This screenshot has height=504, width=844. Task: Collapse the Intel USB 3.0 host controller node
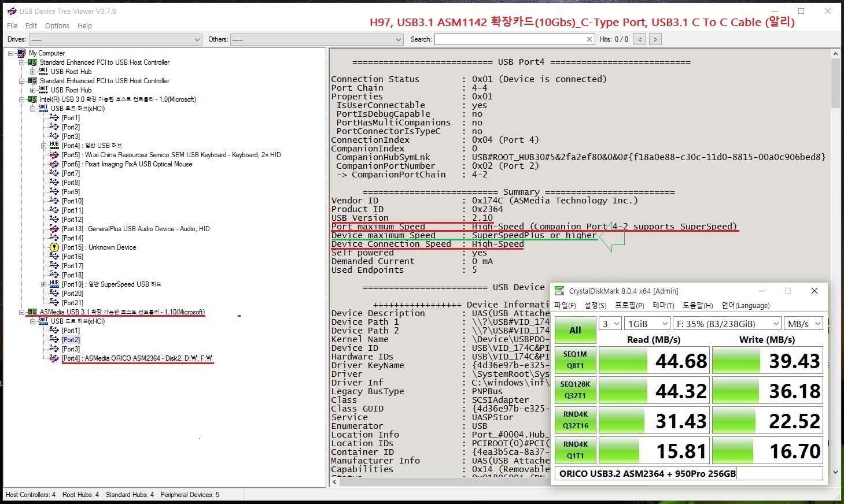[x=22, y=99]
